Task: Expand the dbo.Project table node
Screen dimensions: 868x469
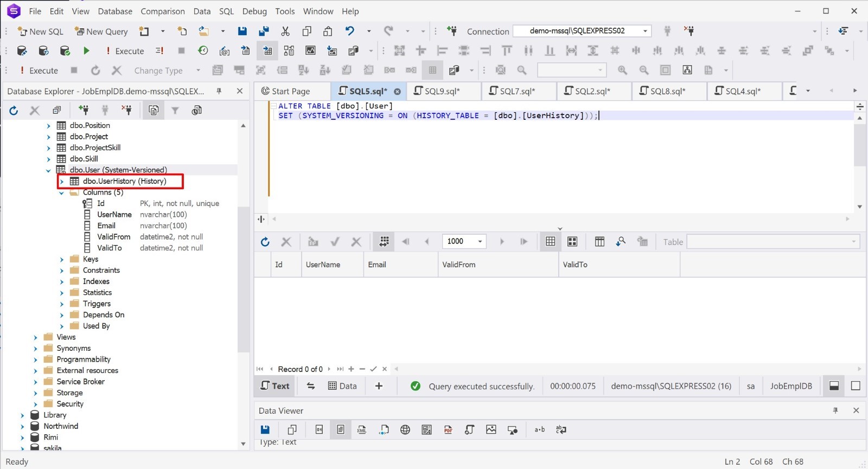Action: click(48, 137)
